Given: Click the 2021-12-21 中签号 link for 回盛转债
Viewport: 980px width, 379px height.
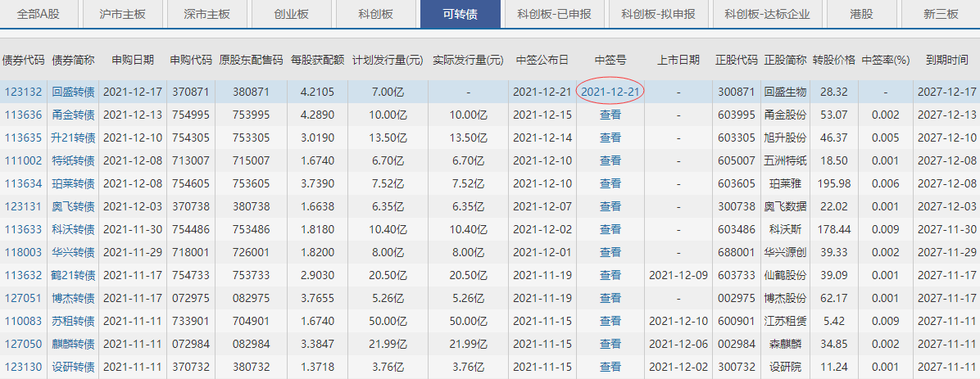Looking at the screenshot, I should 610,92.
